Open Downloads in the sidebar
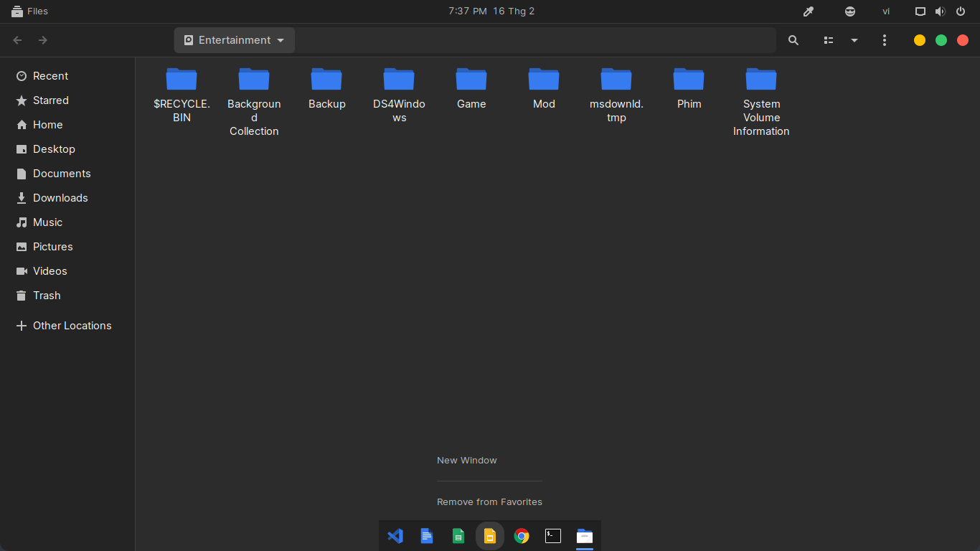The image size is (980, 551). (67, 198)
